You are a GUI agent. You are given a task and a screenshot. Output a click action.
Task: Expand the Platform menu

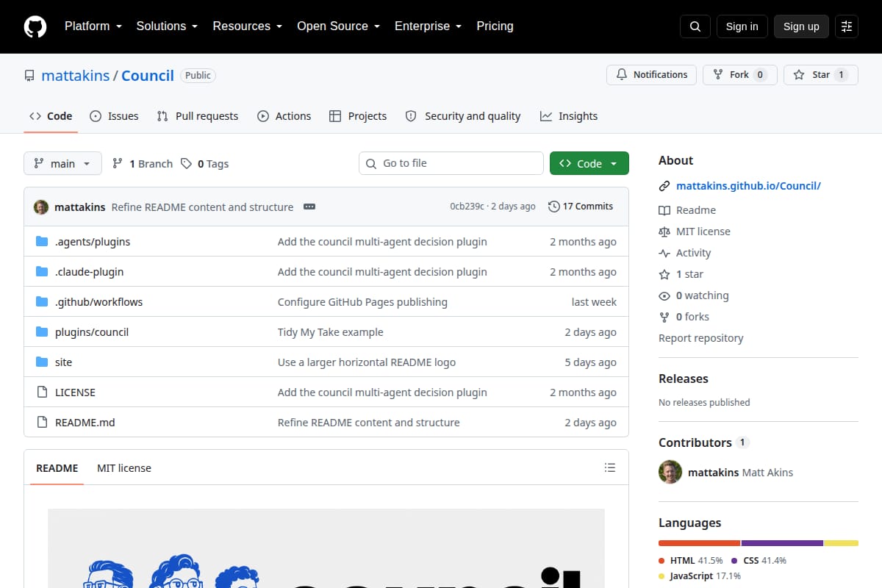click(x=93, y=26)
